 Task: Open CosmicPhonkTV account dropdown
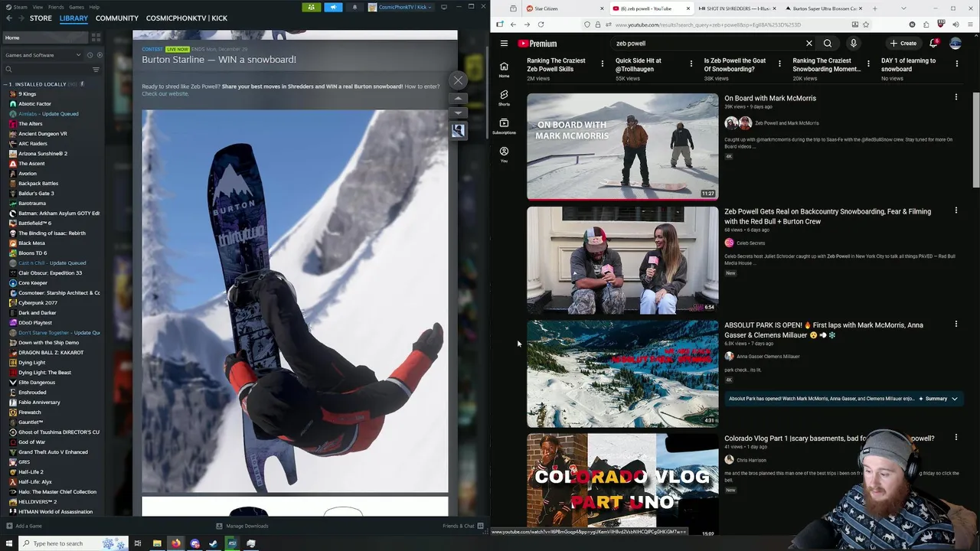(x=400, y=7)
